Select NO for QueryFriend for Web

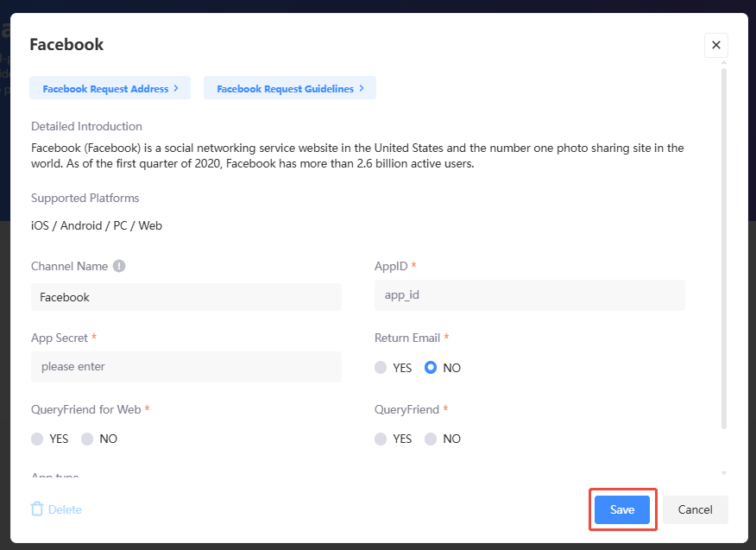coord(86,439)
